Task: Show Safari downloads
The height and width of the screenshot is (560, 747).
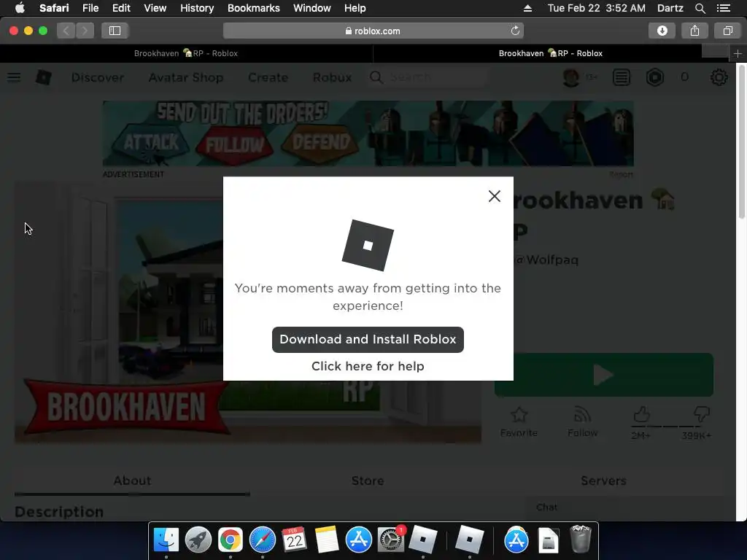Action: click(x=662, y=31)
